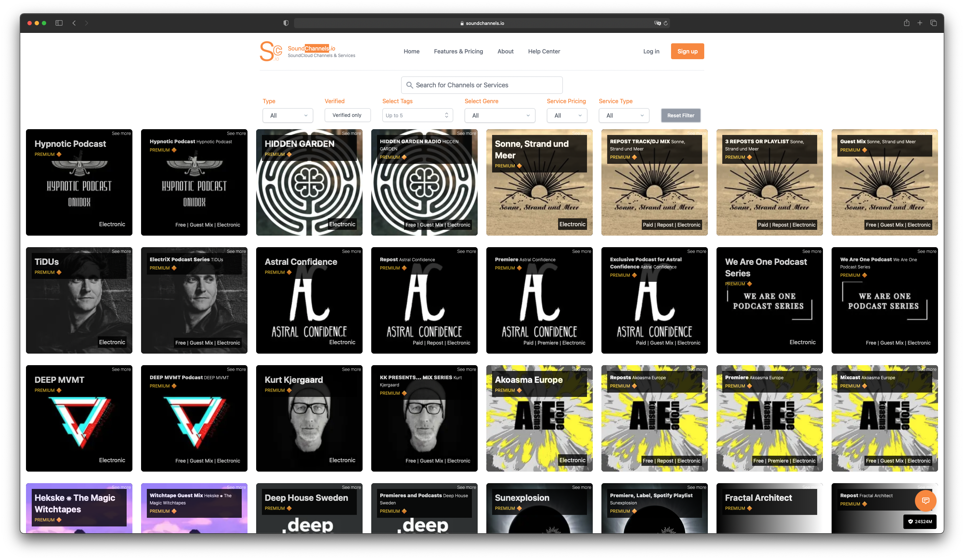The height and width of the screenshot is (560, 964).
Task: Open Premiere, Label, Spotify Playlist card
Action: coord(654,508)
